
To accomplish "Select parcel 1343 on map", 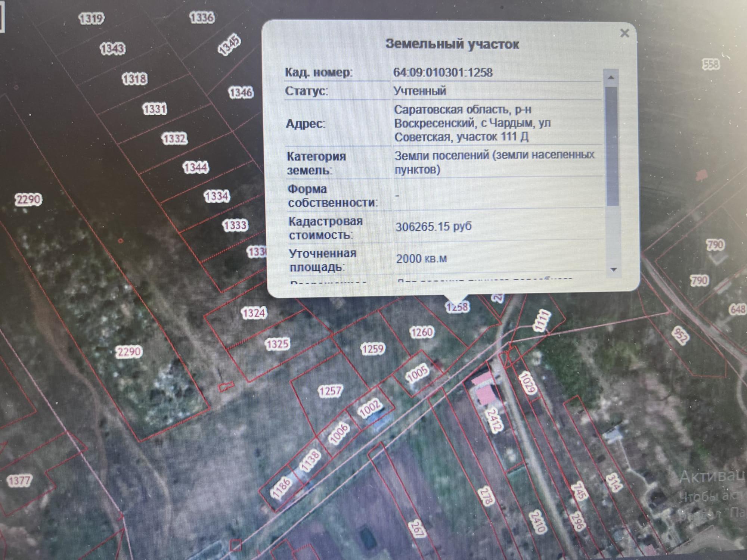I will [112, 48].
